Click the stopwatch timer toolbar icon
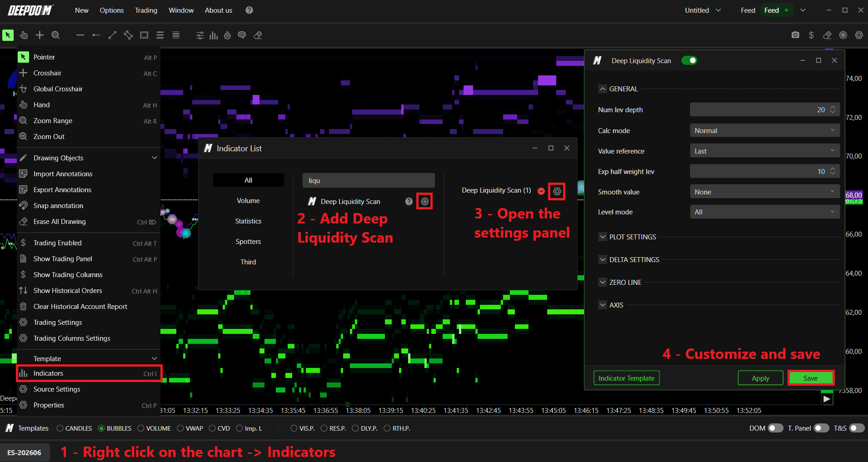This screenshot has width=868, height=462. pyautogui.click(x=228, y=35)
